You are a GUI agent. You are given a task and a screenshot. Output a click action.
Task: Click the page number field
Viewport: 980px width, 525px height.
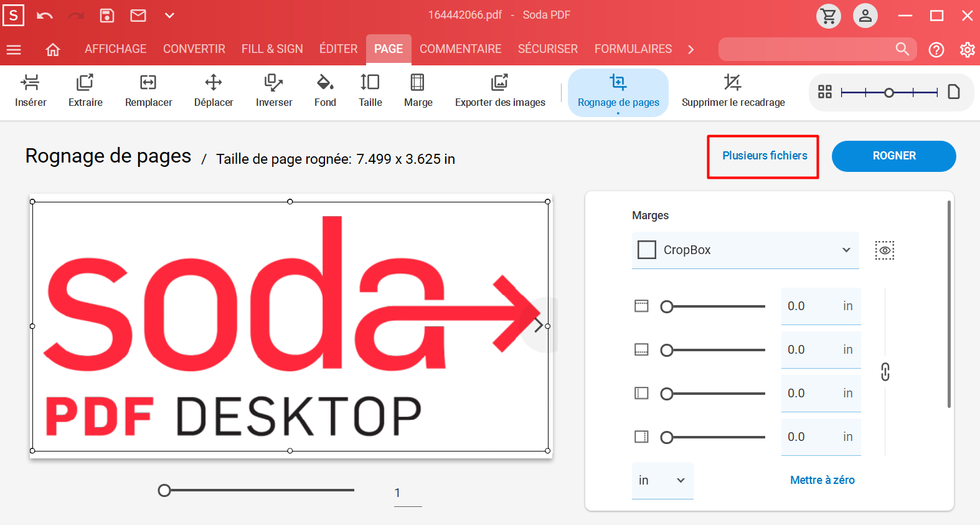coord(408,493)
